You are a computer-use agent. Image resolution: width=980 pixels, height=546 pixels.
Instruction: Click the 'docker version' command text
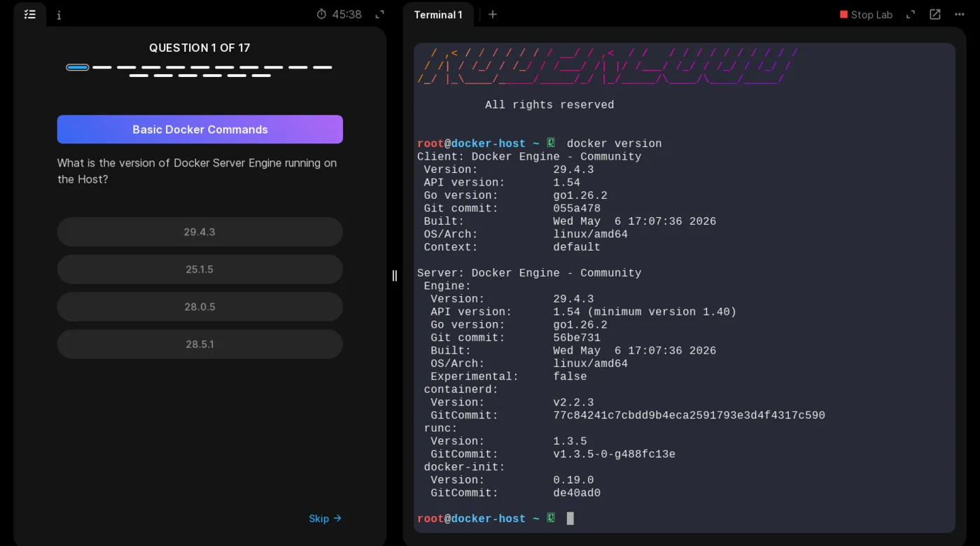pyautogui.click(x=614, y=144)
